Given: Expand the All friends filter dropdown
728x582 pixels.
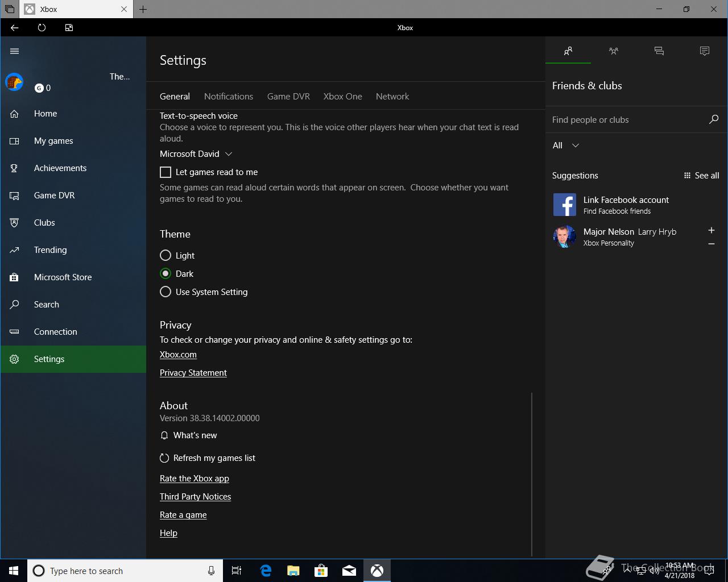Looking at the screenshot, I should click(x=565, y=145).
